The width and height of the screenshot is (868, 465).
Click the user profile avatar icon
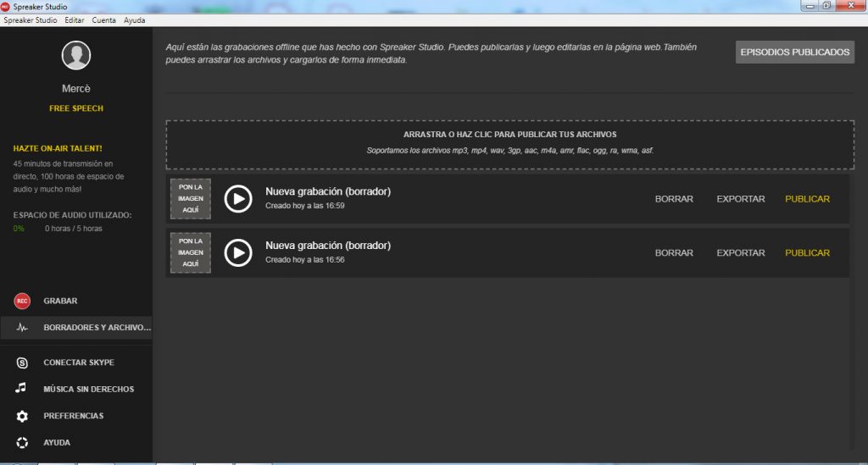(76, 56)
